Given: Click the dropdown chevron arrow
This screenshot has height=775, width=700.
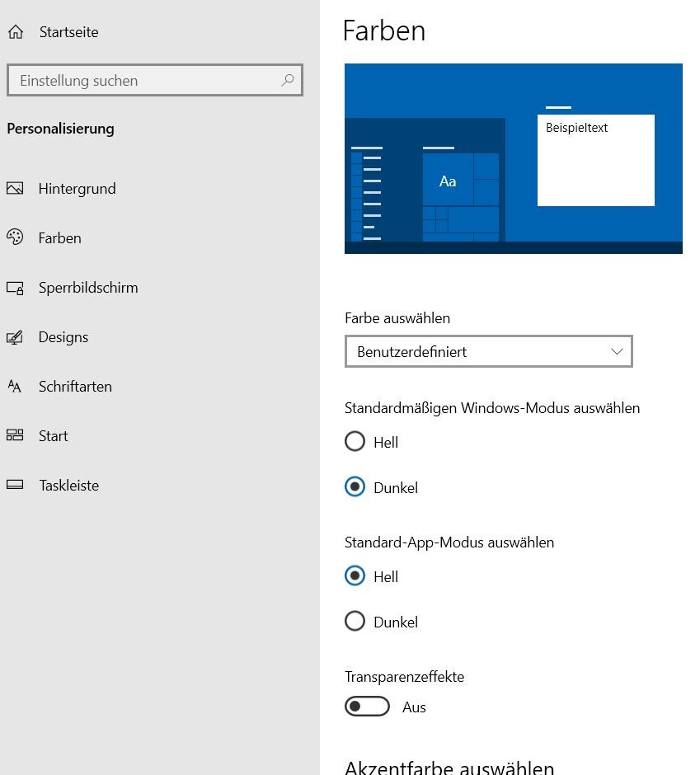Looking at the screenshot, I should [617, 351].
